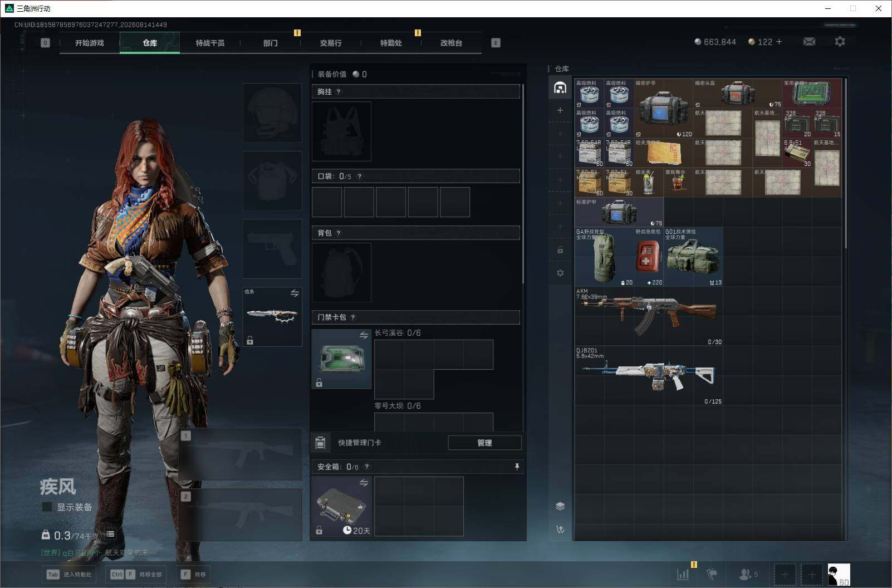Select the red 野战急救包 medical kit
The width and height of the screenshot is (892, 588).
pos(649,257)
